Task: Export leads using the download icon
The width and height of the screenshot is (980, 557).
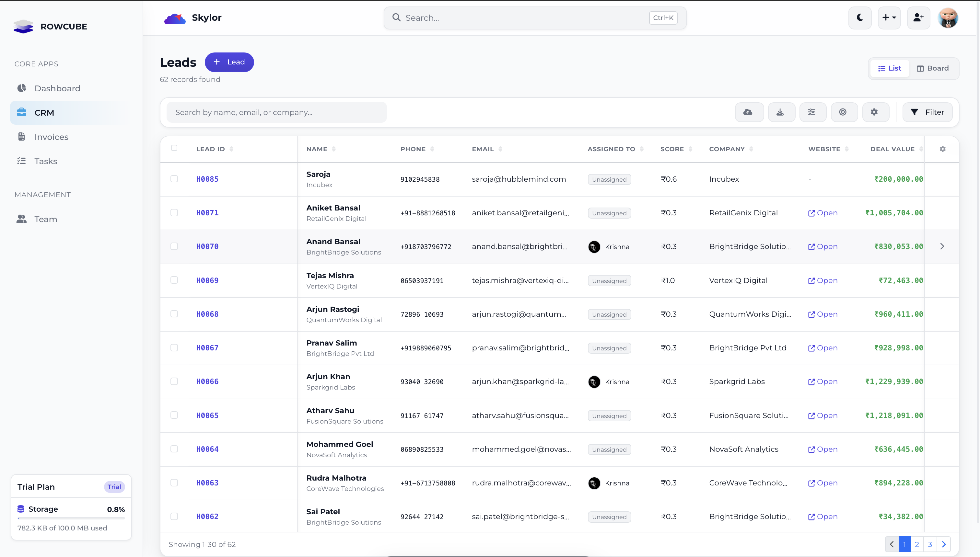Action: tap(781, 112)
